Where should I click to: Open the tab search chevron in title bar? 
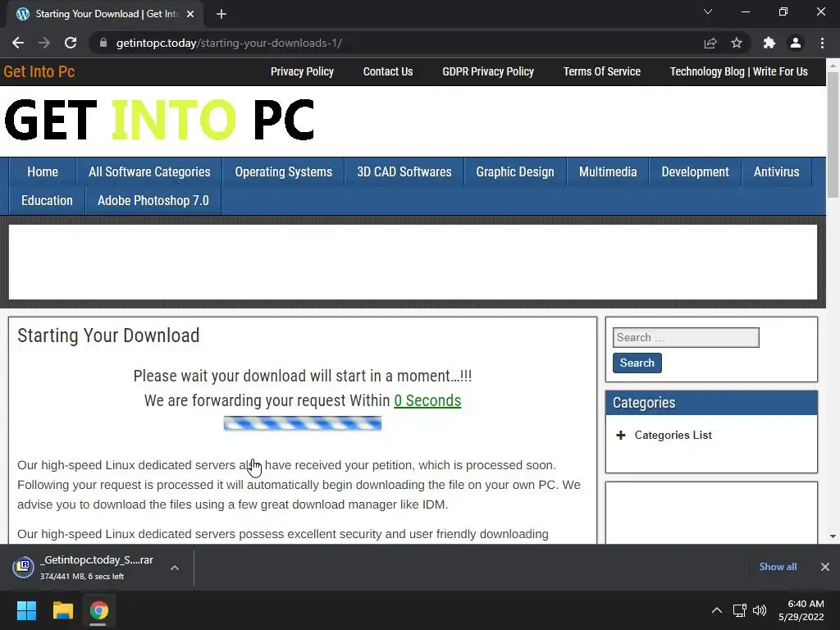pyautogui.click(x=708, y=11)
